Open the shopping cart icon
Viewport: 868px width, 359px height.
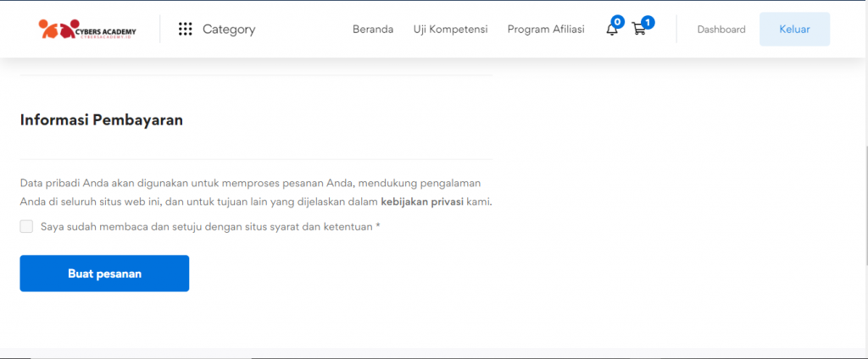(x=639, y=30)
